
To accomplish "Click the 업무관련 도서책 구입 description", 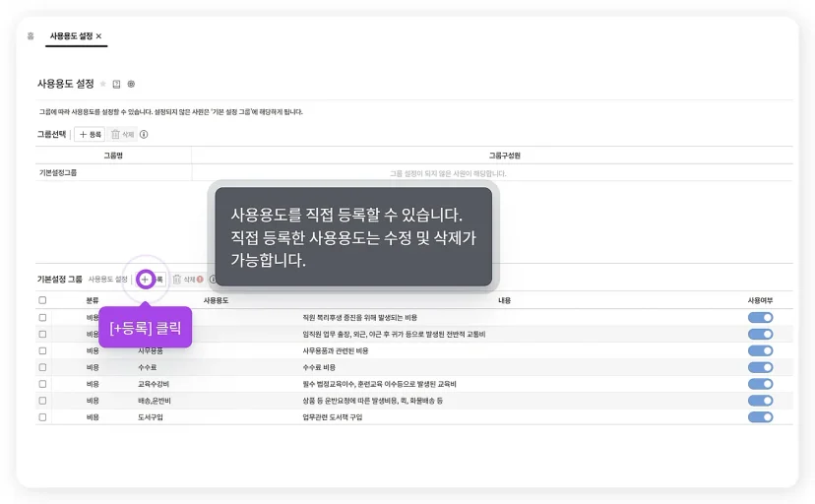I will click(332, 417).
